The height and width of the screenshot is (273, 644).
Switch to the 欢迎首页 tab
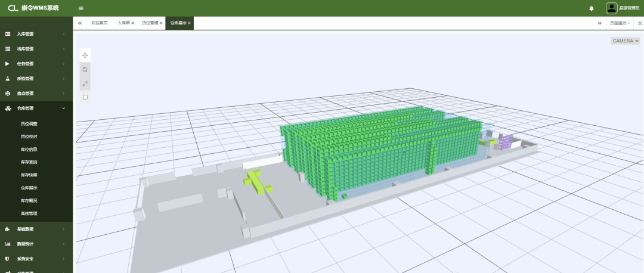(x=100, y=23)
